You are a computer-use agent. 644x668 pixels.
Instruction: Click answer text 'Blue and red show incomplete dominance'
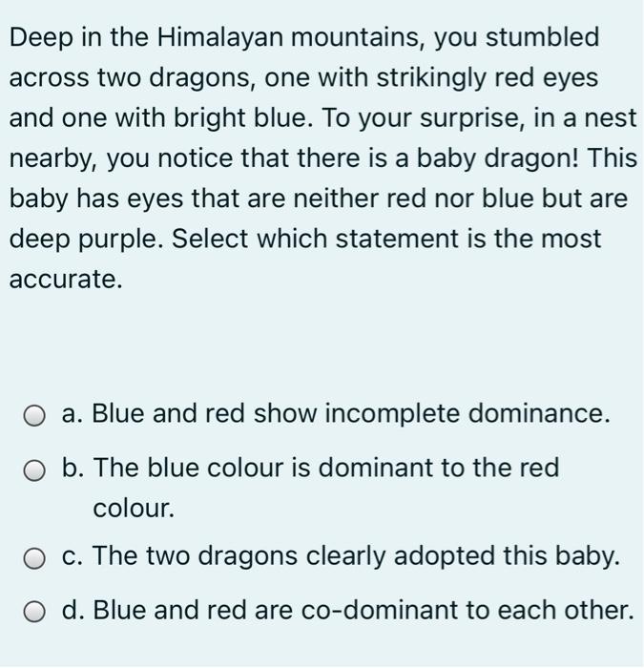[x=347, y=413]
